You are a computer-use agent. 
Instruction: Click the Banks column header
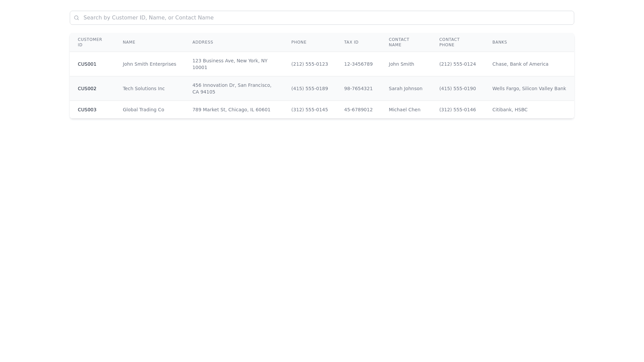[x=499, y=42]
